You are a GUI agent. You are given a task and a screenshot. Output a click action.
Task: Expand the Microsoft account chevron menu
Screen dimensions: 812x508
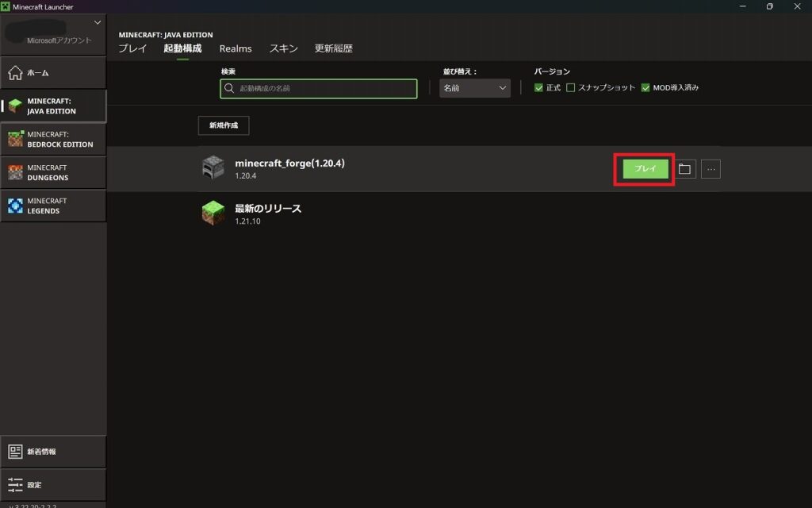(x=98, y=22)
